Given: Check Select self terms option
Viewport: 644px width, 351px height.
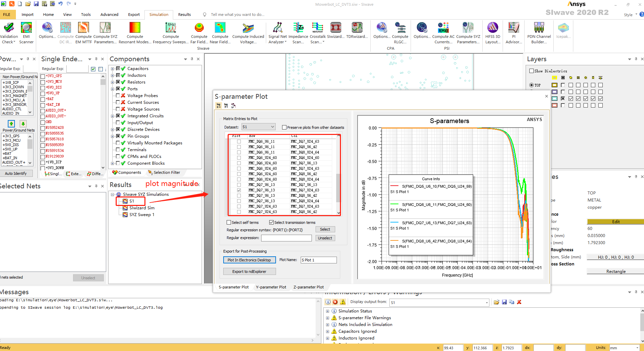Looking at the screenshot, I should (x=229, y=222).
